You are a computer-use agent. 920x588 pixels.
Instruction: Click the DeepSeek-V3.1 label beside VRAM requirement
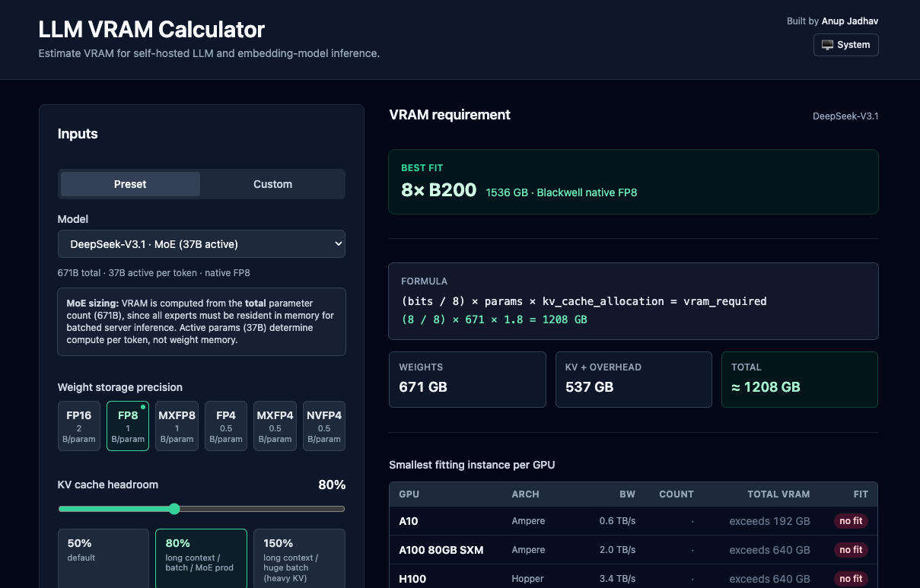point(845,116)
